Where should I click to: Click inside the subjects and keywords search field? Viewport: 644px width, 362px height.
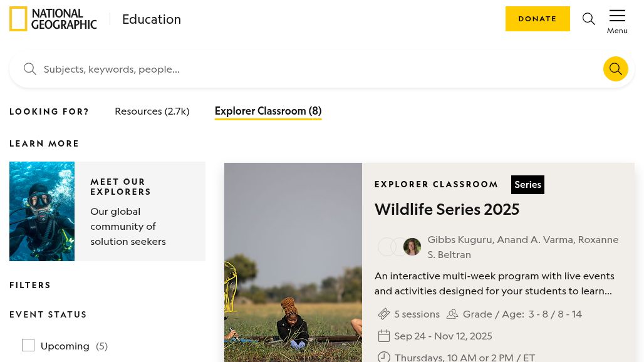pos(251,69)
